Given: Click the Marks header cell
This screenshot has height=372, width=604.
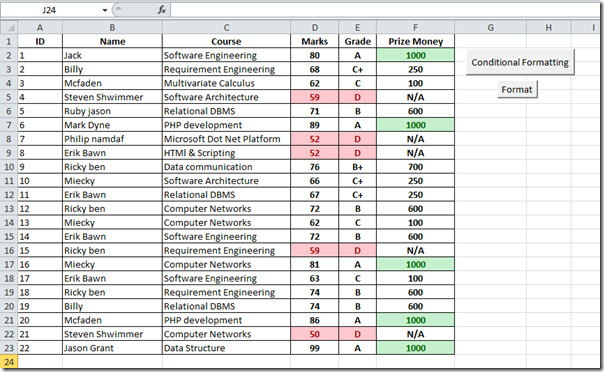Looking at the screenshot, I should [315, 42].
